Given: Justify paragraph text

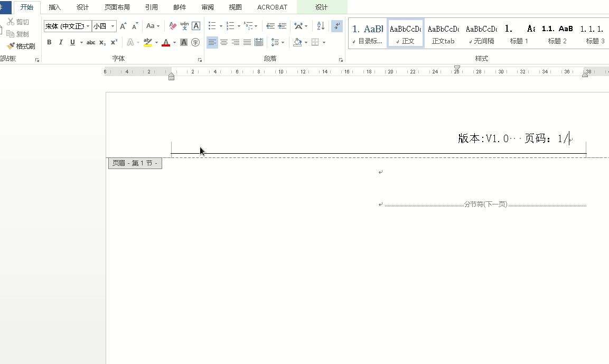Looking at the screenshot, I should pyautogui.click(x=247, y=42).
